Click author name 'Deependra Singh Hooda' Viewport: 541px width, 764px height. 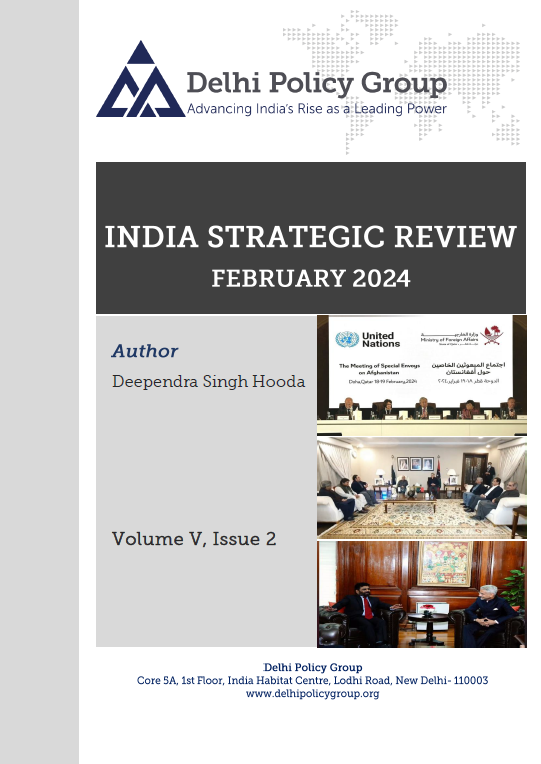(x=209, y=381)
